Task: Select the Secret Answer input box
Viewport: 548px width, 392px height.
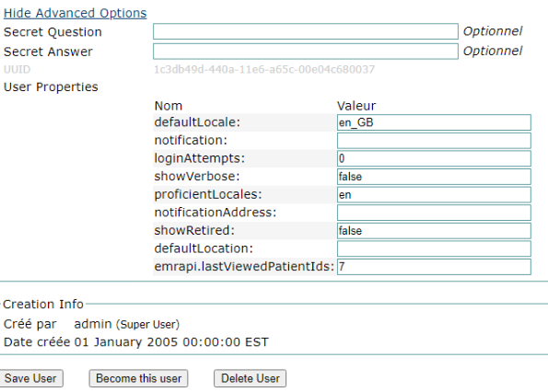Action: [x=306, y=52]
